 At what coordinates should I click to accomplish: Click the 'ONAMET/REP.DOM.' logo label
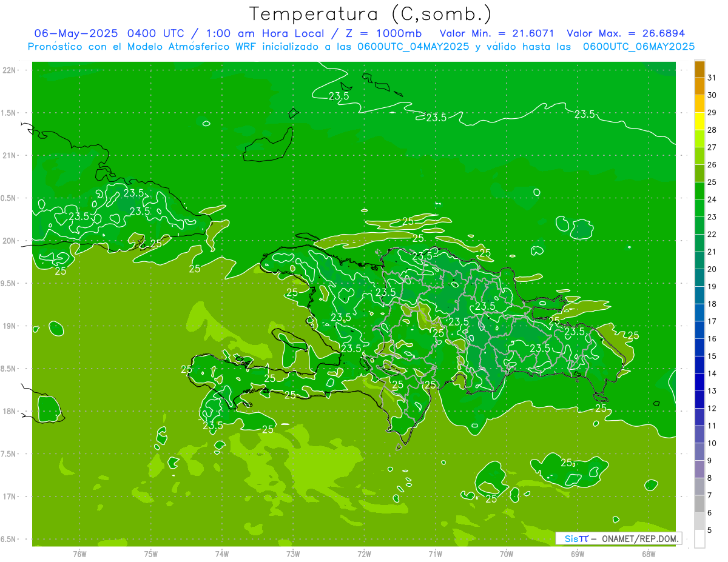pyautogui.click(x=639, y=538)
